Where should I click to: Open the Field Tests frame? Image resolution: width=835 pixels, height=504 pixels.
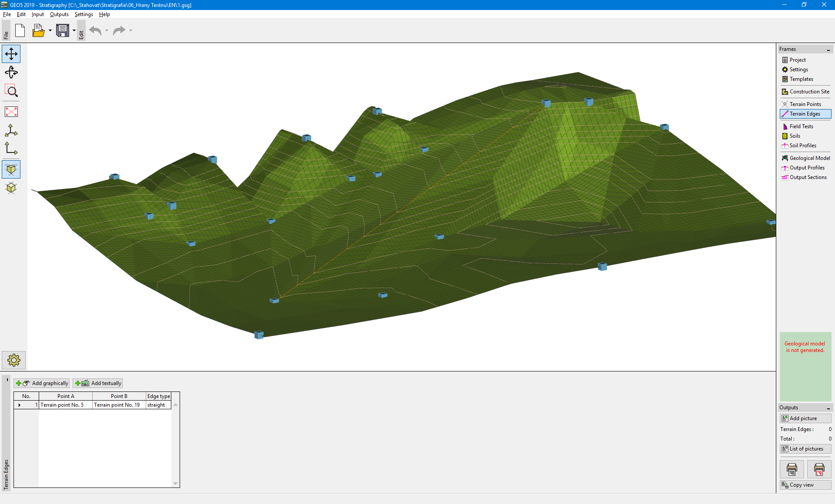point(805,126)
